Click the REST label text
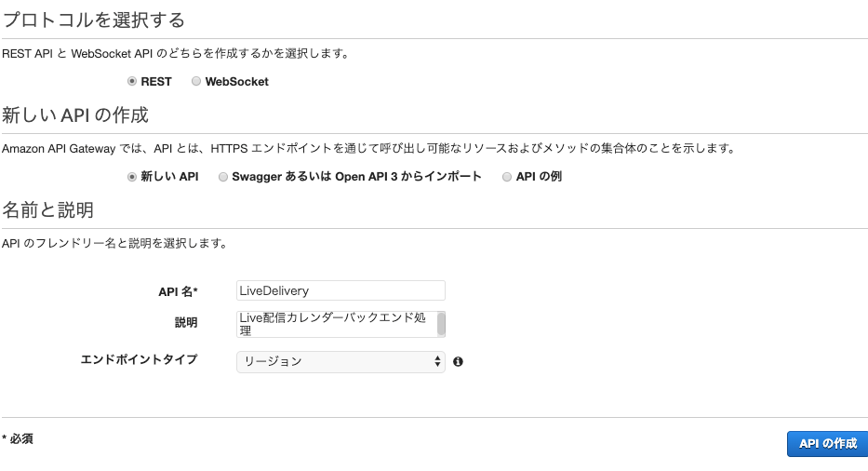Viewport: 868px width, 471px height. coord(156,82)
